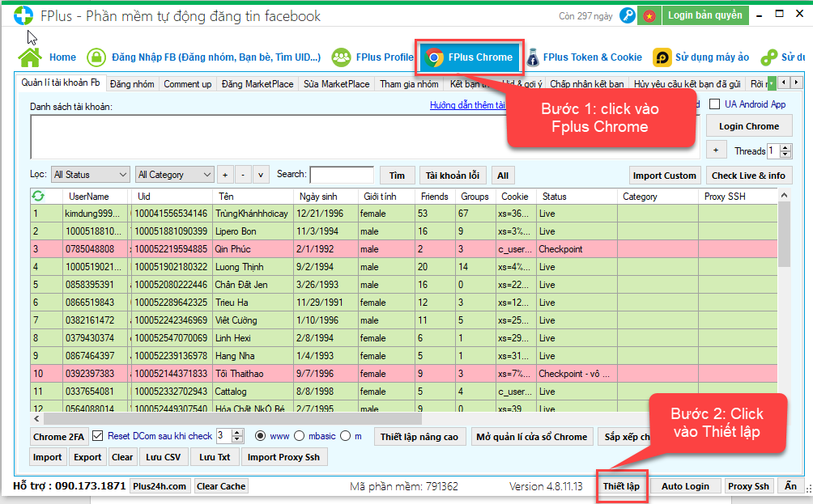Open the blue key license icon
Screen dimensions: 813x504
coord(628,15)
